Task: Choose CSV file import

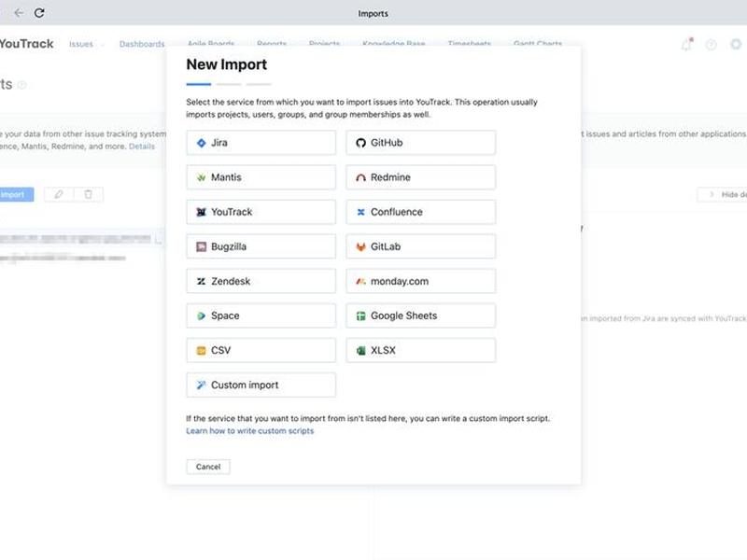Action: (261, 351)
